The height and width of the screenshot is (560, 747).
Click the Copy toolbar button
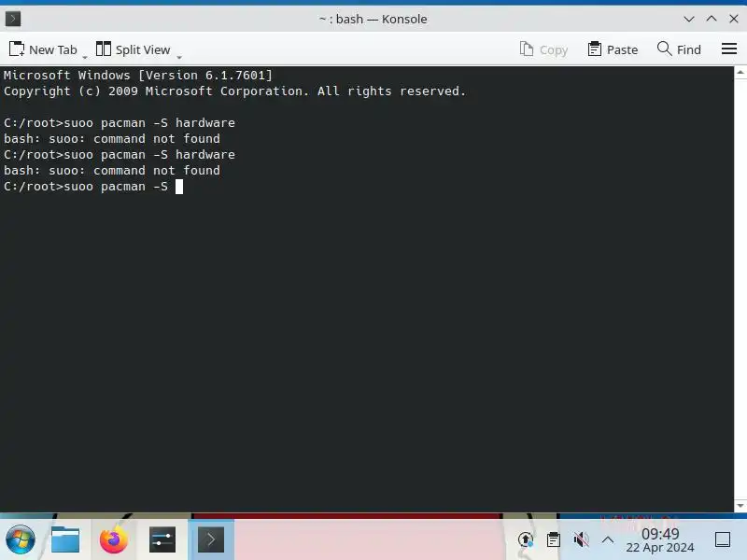[543, 49]
